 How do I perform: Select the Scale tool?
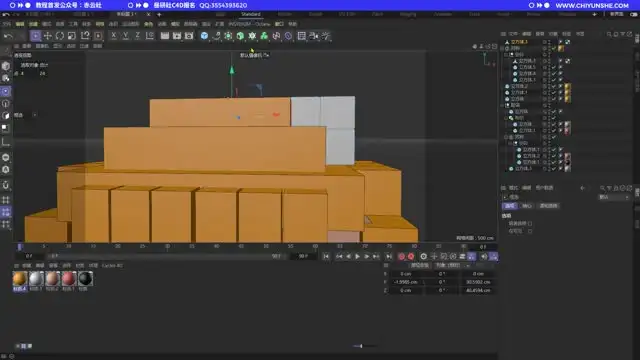pyautogui.click(x=72, y=36)
